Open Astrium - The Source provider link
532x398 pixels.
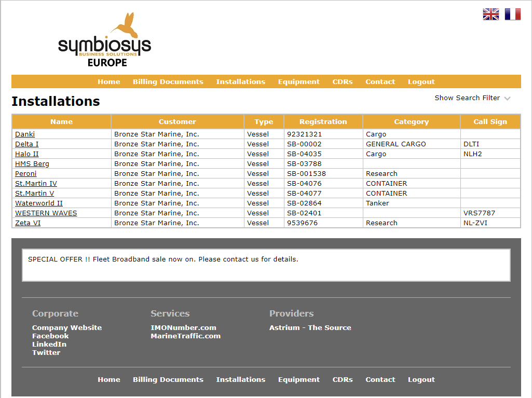point(310,328)
